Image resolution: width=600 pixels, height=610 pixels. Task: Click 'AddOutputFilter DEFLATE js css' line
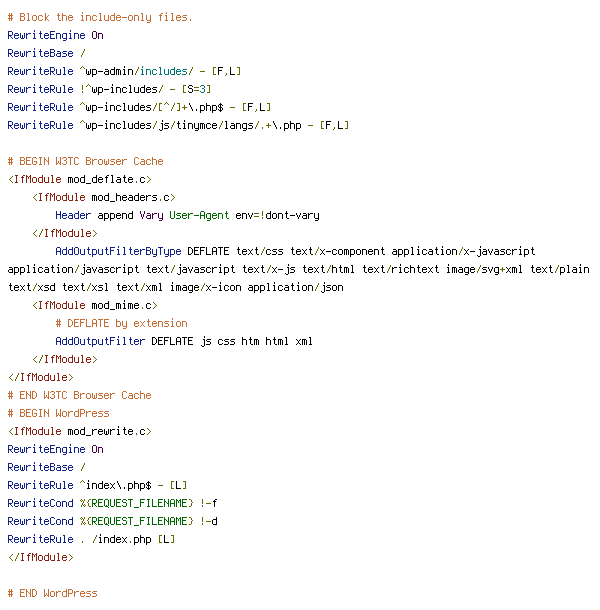184,342
